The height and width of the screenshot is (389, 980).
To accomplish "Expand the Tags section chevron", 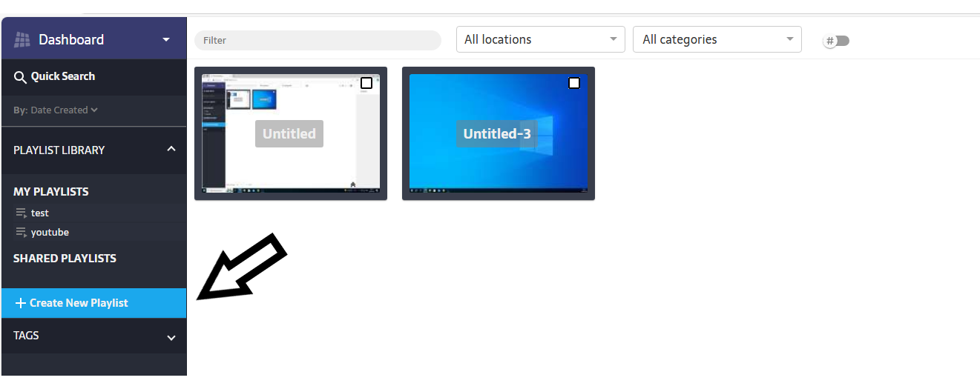I will pyautogui.click(x=171, y=338).
